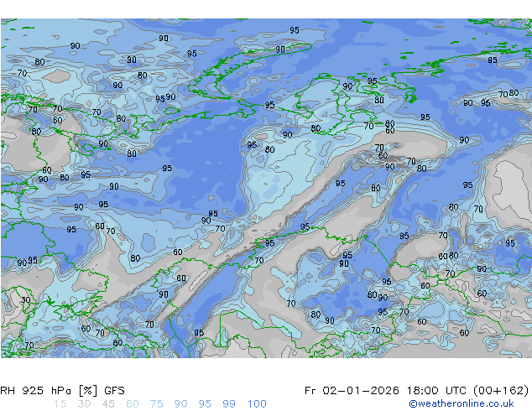Viewport: 532px width, 411px height.
Task: Select the 'RH 925 hPa [%] GFS' title text
Action: 62,391
